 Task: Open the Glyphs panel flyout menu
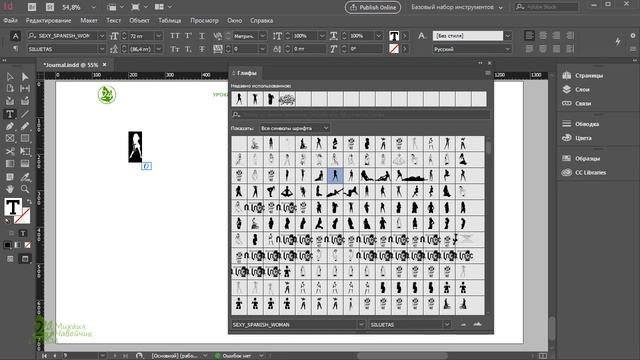point(488,73)
